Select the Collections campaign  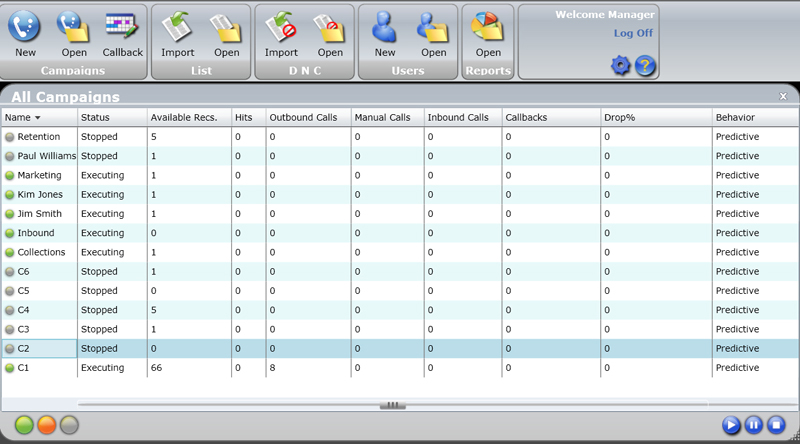click(x=400, y=252)
